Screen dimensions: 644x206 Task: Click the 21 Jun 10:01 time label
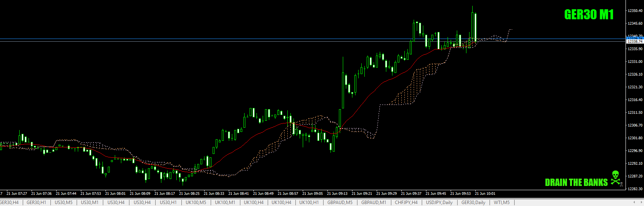[485, 194]
